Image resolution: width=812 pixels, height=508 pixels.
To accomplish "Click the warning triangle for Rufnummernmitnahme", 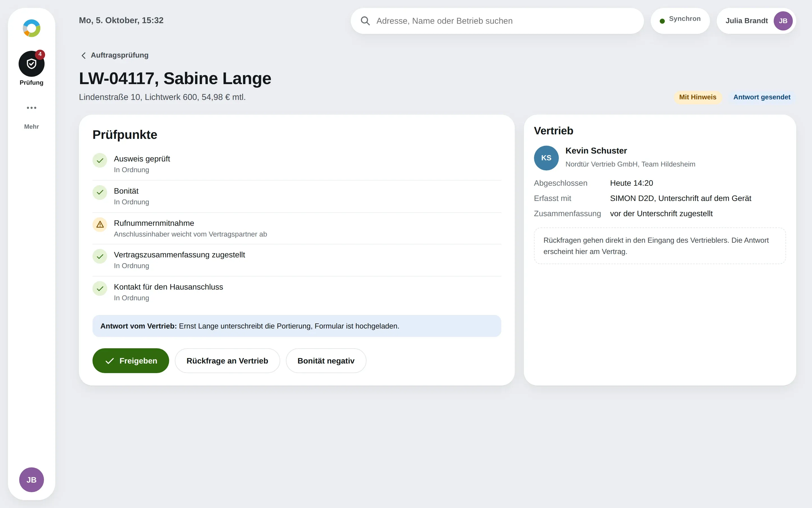I will pyautogui.click(x=100, y=225).
